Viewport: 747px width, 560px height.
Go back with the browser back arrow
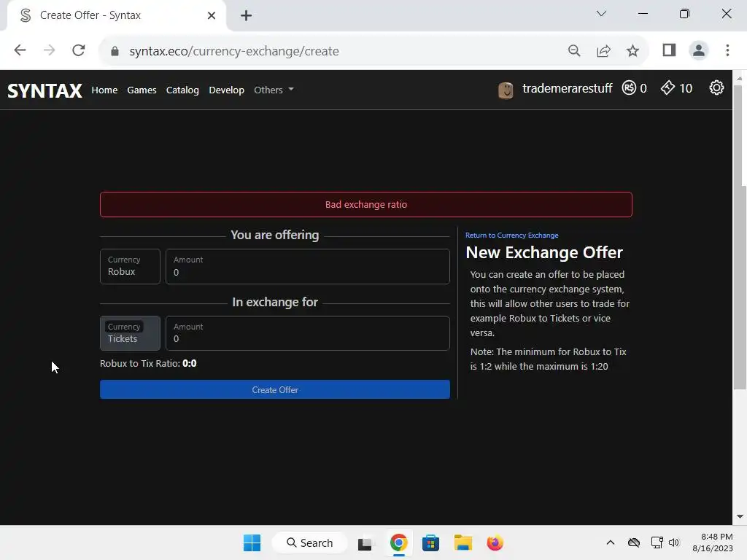coord(20,50)
